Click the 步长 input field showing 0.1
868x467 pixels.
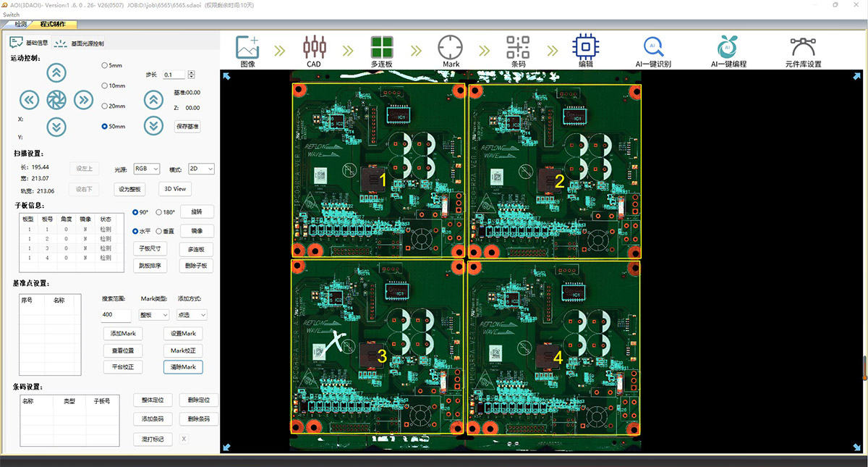[x=174, y=75]
